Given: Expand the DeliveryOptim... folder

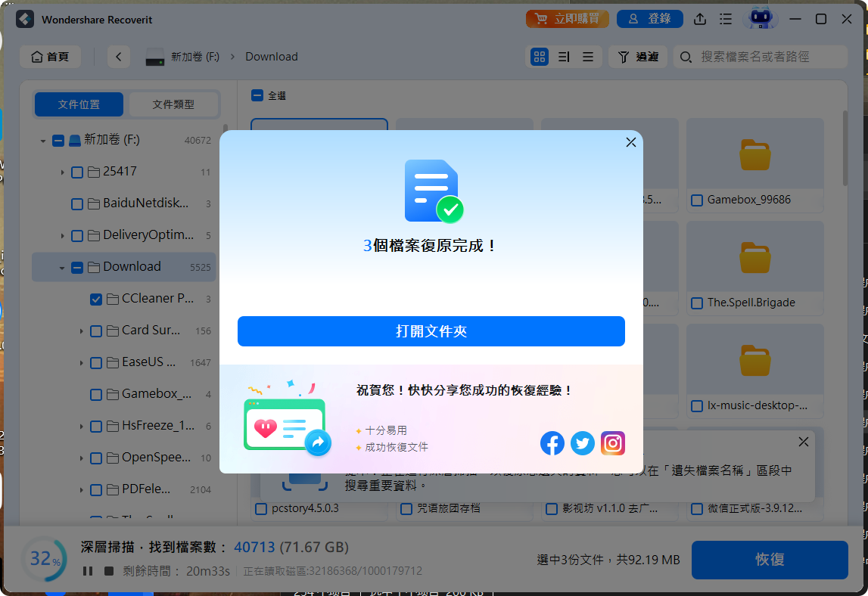Looking at the screenshot, I should 62,236.
